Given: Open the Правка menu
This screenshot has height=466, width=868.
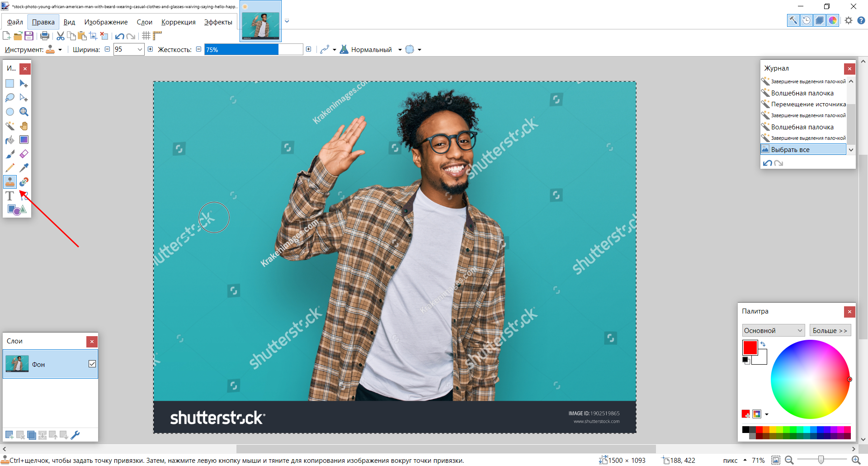Looking at the screenshot, I should (43, 22).
